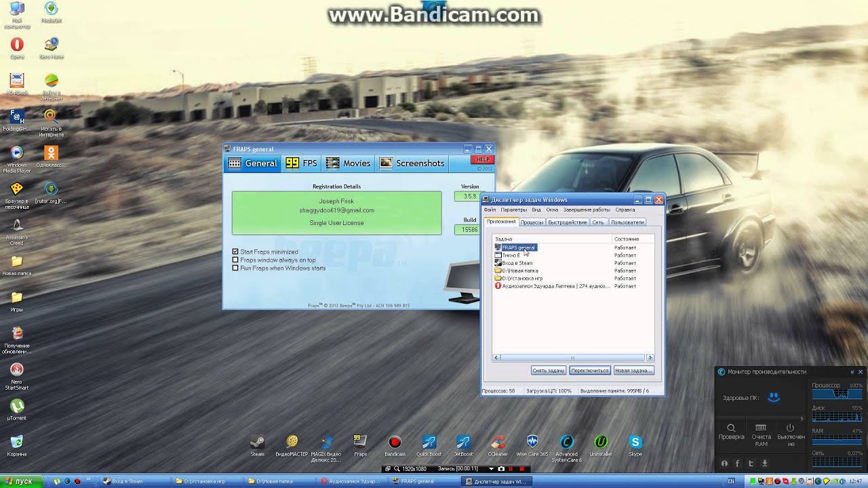Click task list horizontal scrollbar

(x=573, y=358)
